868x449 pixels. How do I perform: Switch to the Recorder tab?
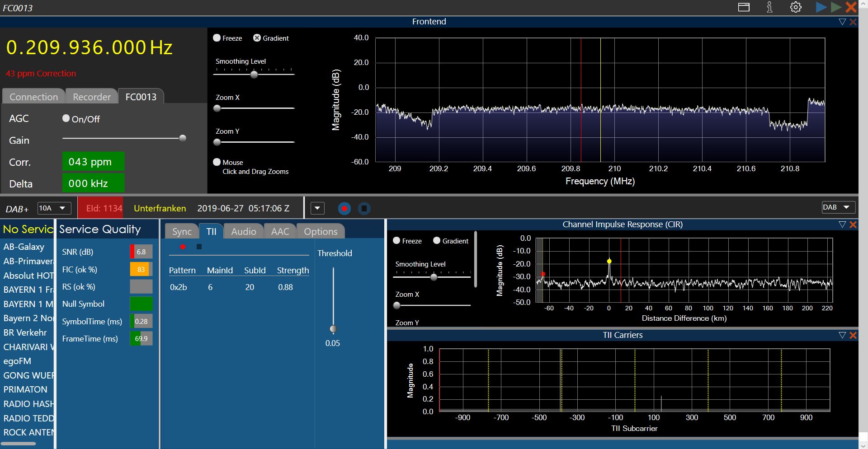(x=92, y=97)
